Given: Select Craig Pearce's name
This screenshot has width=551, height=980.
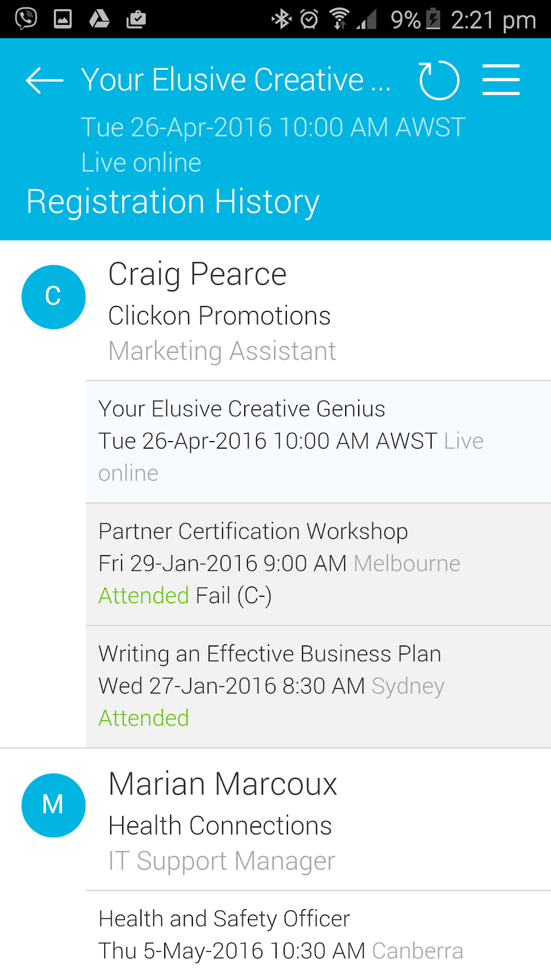Looking at the screenshot, I should [x=197, y=274].
